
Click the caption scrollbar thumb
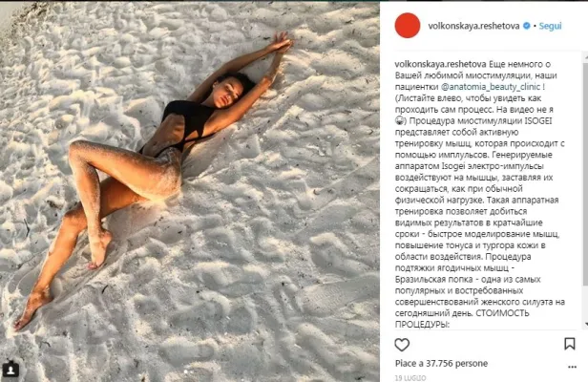coord(586,173)
